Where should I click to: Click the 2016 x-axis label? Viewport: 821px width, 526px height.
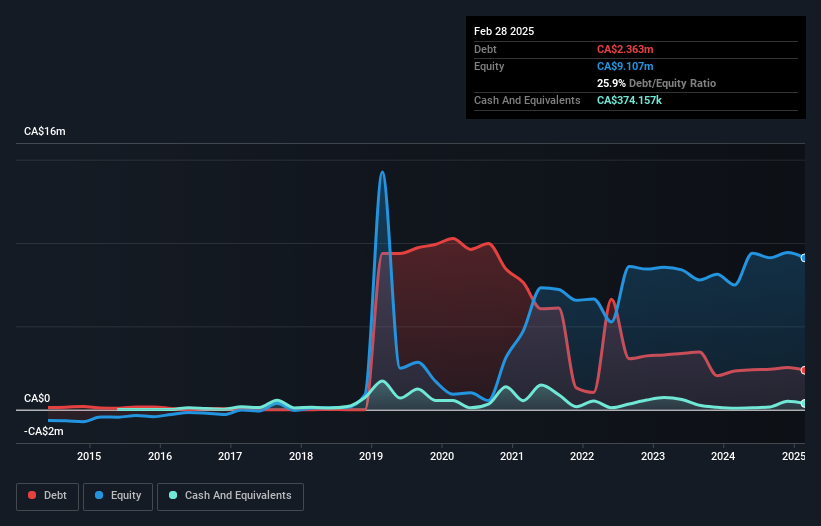[x=160, y=456]
